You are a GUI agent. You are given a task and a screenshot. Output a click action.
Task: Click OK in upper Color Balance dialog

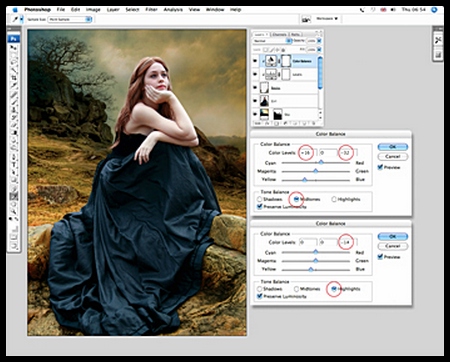[393, 147]
